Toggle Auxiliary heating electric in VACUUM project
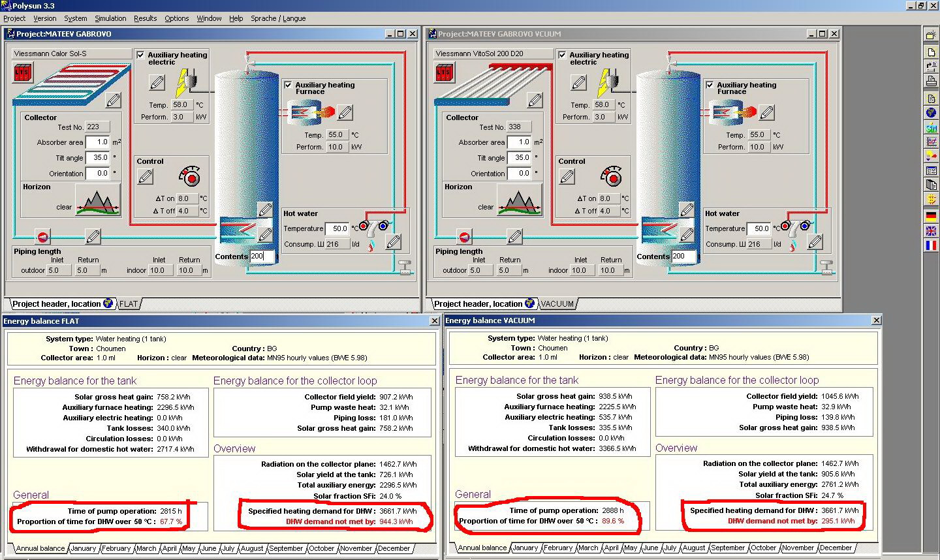 (x=562, y=55)
